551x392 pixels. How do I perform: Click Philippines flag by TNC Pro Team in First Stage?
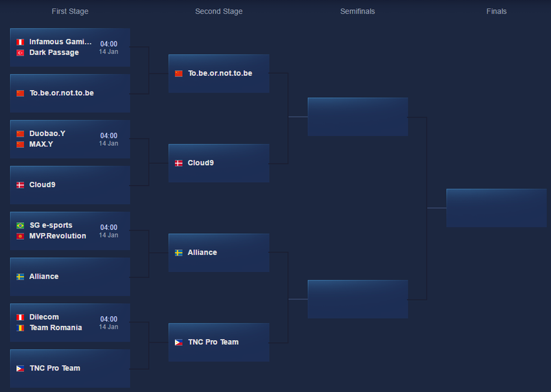(20, 369)
